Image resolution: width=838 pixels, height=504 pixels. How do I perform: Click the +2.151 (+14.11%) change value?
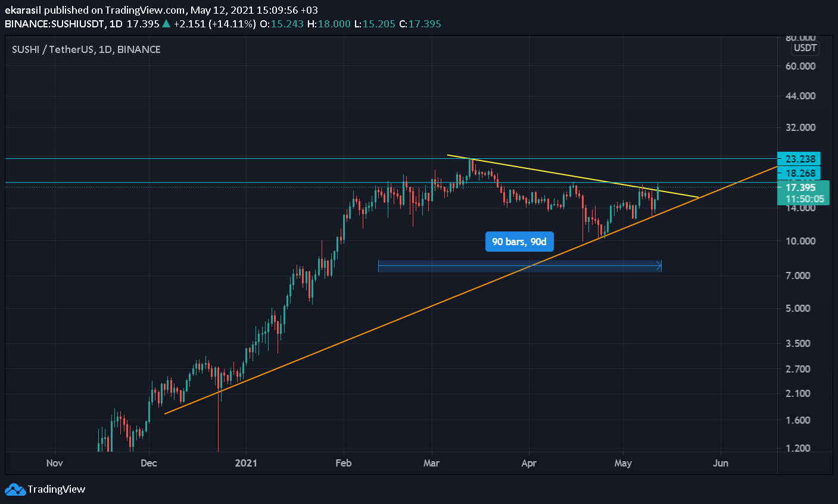215,24
